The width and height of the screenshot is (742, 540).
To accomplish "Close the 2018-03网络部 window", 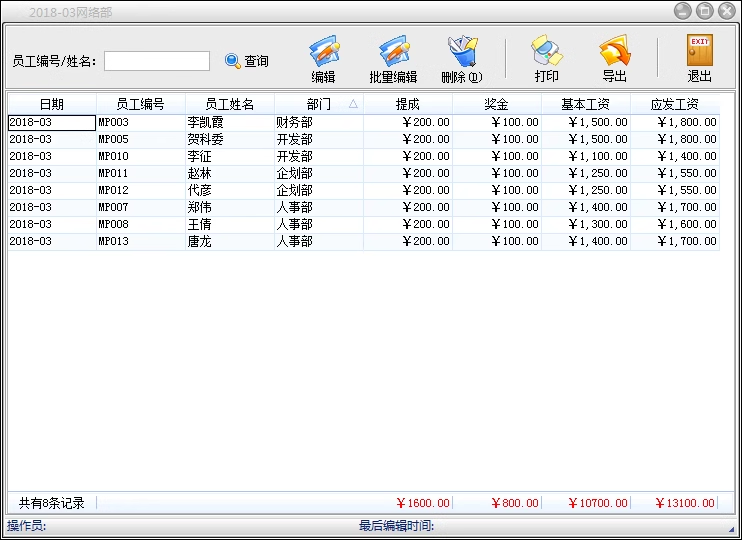I will [x=727, y=11].
